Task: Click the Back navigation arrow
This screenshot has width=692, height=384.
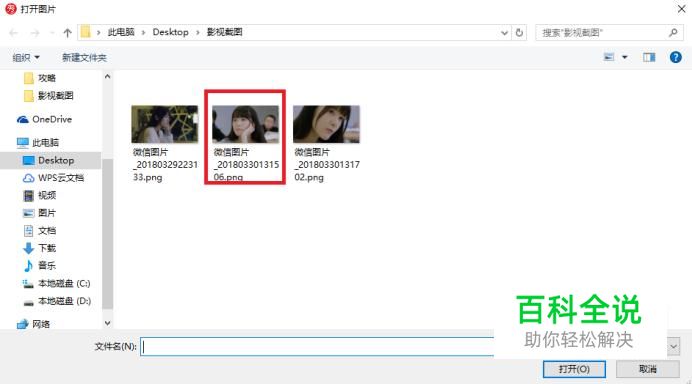Action: 14,33
